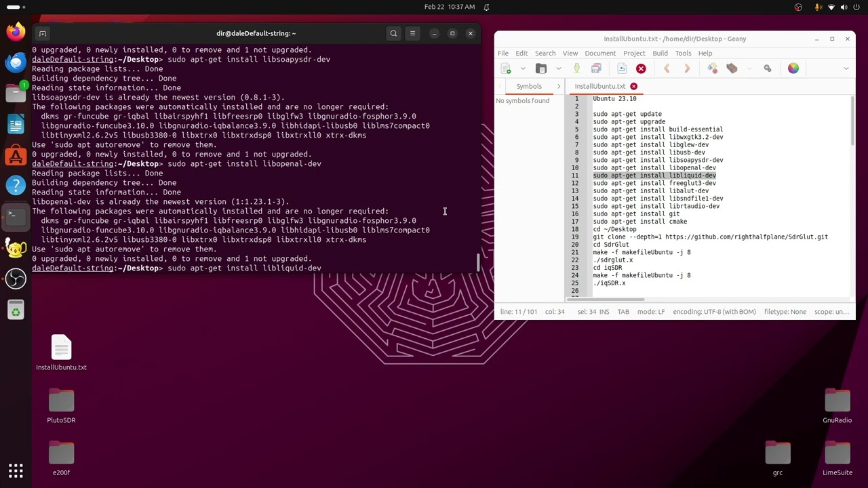
Task: Open the terminal hamburger menu
Action: point(412,33)
